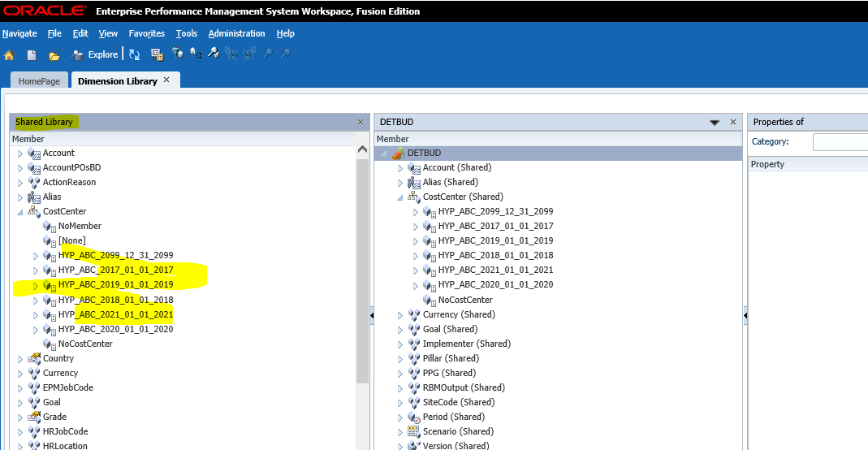Click the Currency (Shared) icon in DETBUD
Viewport: 868px width, 450px height.
[414, 314]
